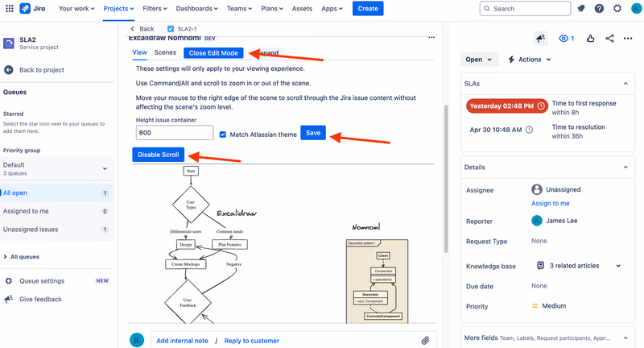Click the Search field
This screenshot has height=348, width=644.
coord(525,8)
